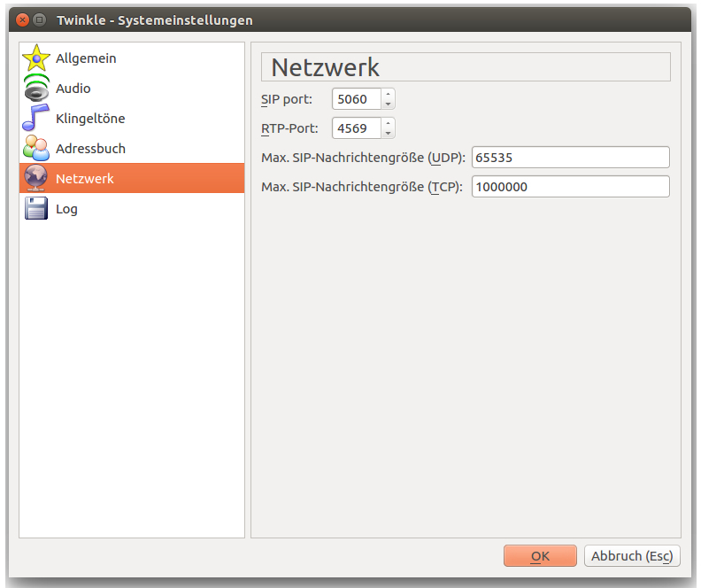Select the green speaker Audio icon

pos(36,89)
